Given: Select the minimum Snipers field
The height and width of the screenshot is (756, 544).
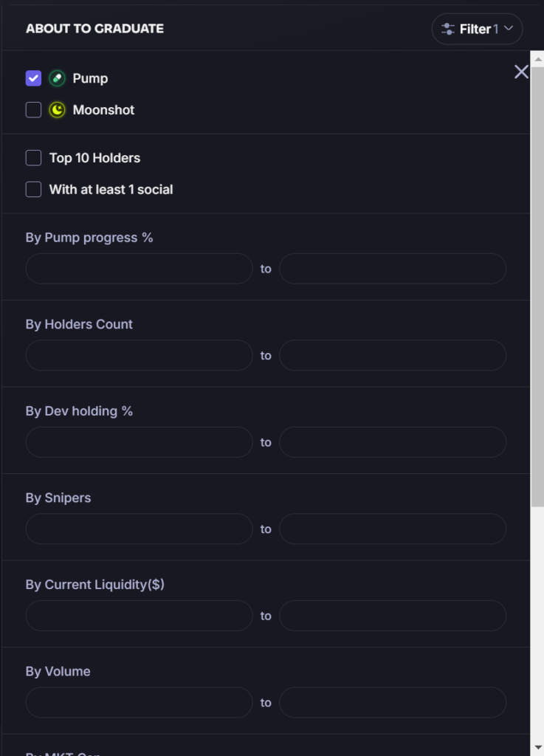Looking at the screenshot, I should pos(139,529).
